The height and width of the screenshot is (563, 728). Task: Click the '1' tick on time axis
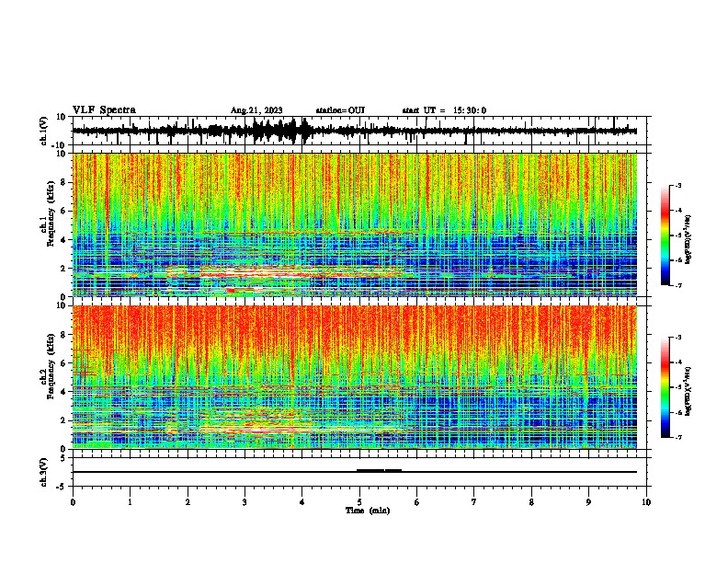(x=131, y=502)
